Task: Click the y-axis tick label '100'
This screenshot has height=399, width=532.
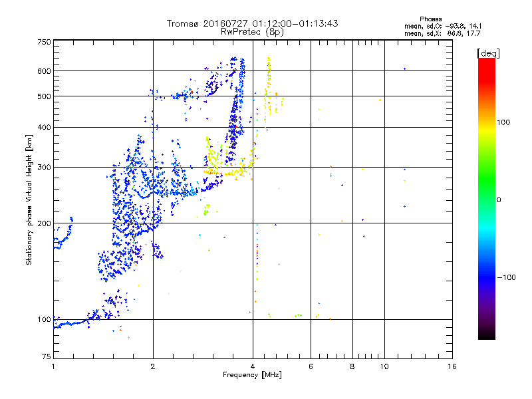Action: (x=44, y=320)
